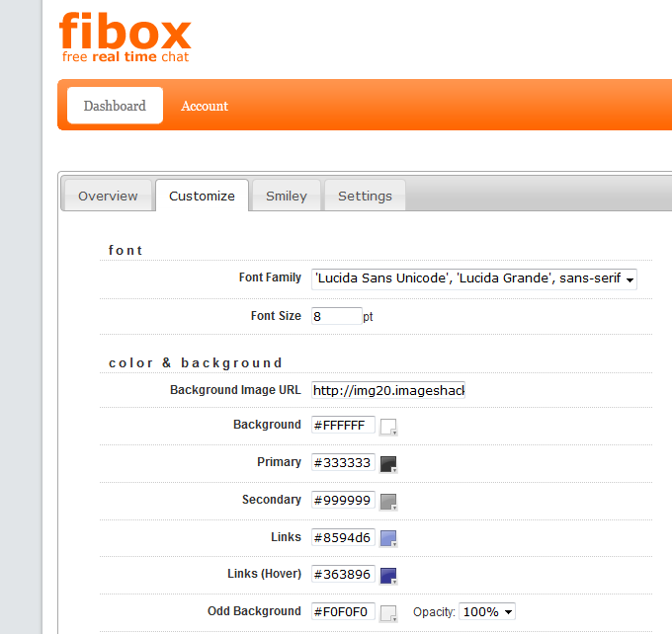Open the Odd Background color swatch picker
The height and width of the screenshot is (634, 672).
click(388, 613)
